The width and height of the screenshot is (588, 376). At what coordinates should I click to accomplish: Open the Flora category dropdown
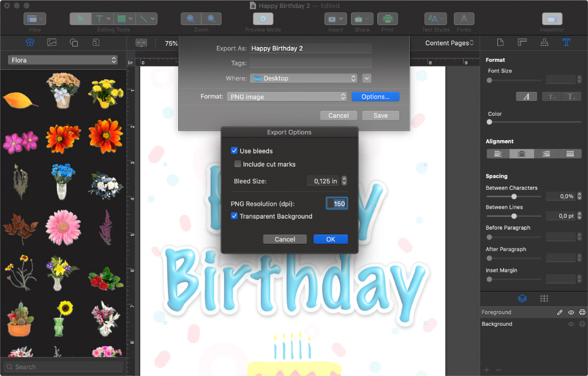(62, 60)
